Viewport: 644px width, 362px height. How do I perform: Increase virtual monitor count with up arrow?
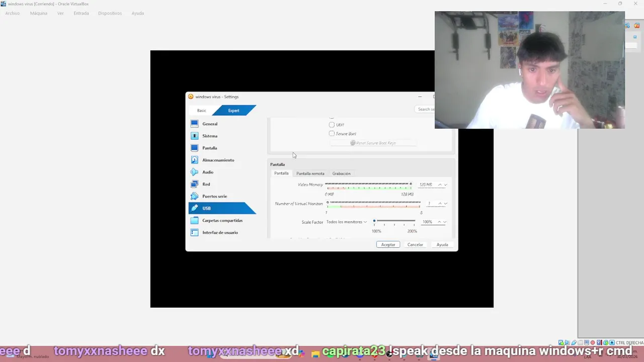[x=440, y=204]
